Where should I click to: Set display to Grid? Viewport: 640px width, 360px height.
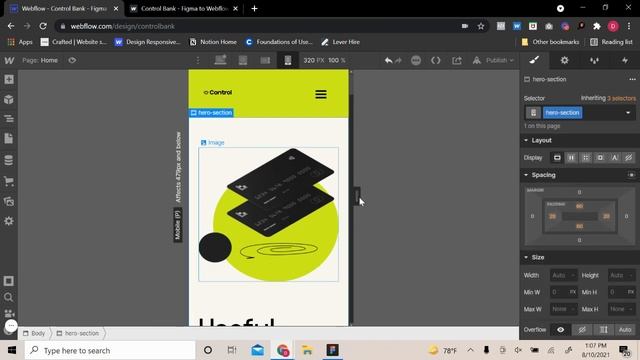point(586,158)
